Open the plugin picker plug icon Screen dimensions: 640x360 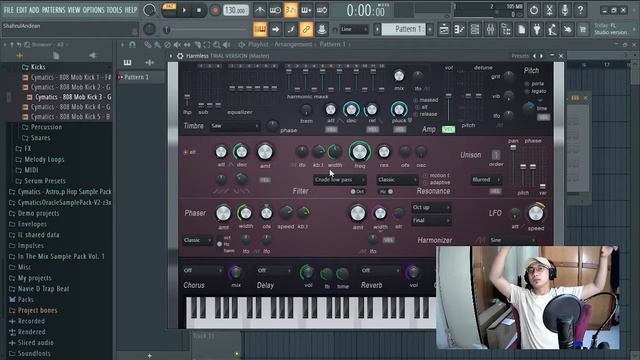537,29
